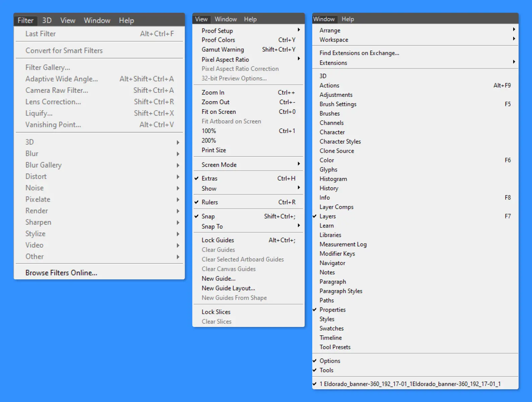Image resolution: width=532 pixels, height=402 pixels.
Task: Expand the Render filter submenu
Action: pyautogui.click(x=99, y=211)
